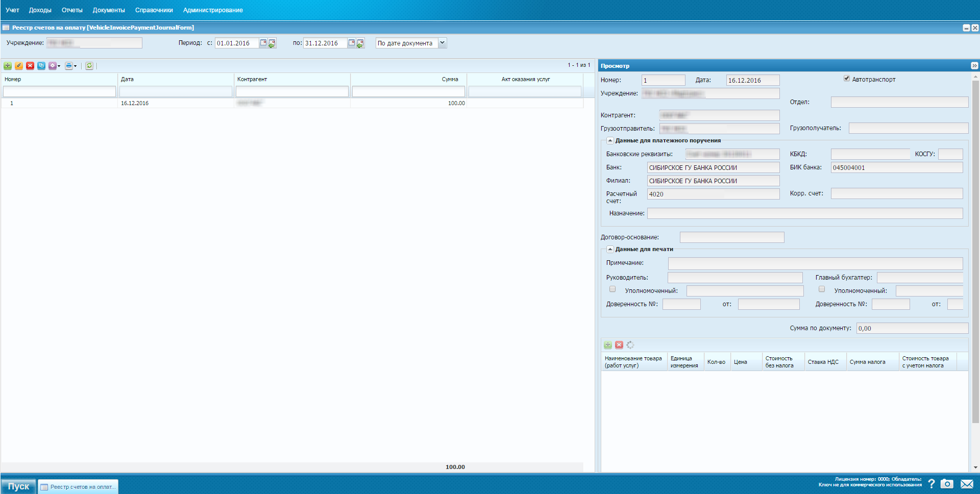Select the row dated 16.12.2016
Image resolution: width=980 pixels, height=494 pixels.
tap(292, 103)
